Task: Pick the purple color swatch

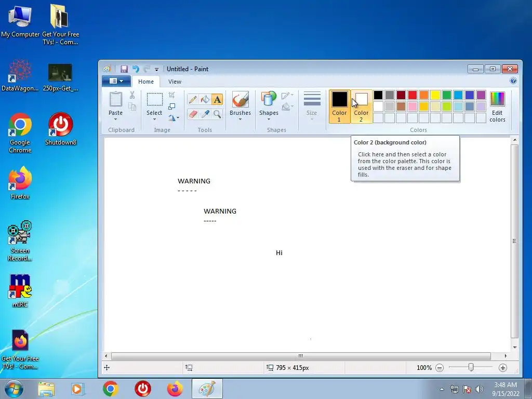Action: [x=481, y=95]
